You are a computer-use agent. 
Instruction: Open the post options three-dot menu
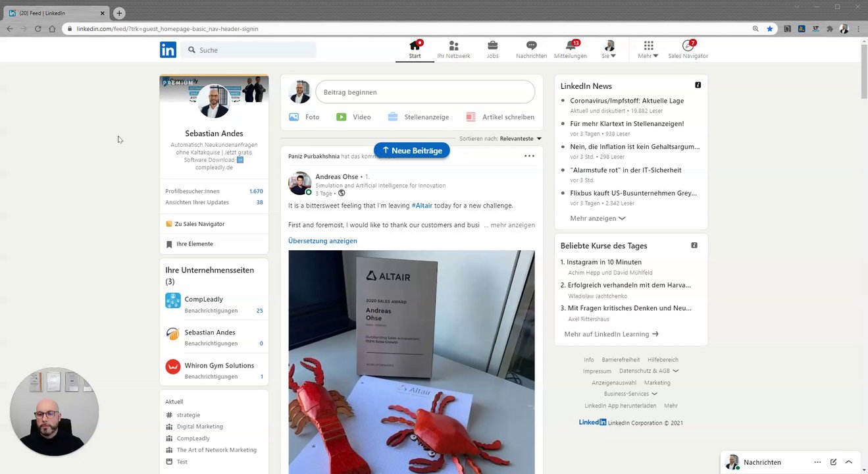click(529, 156)
